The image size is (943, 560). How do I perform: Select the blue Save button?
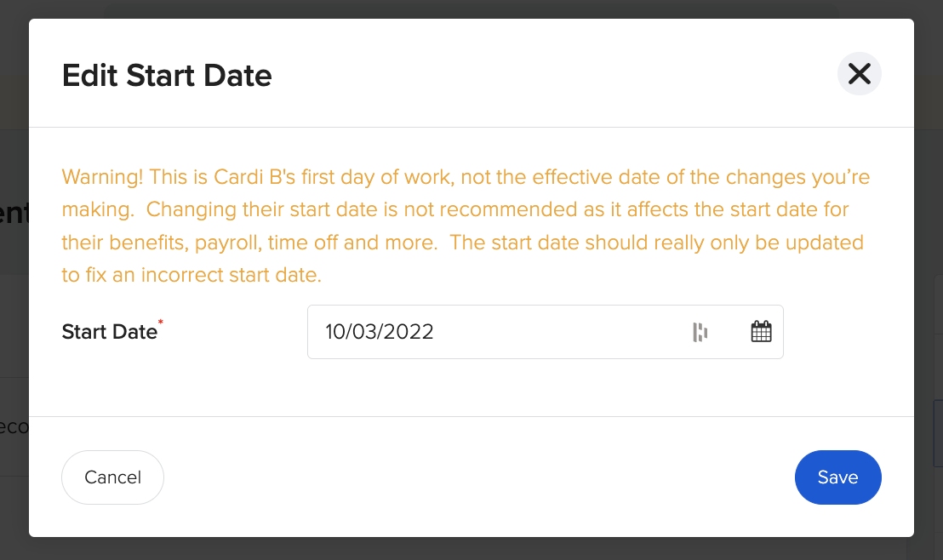click(837, 477)
